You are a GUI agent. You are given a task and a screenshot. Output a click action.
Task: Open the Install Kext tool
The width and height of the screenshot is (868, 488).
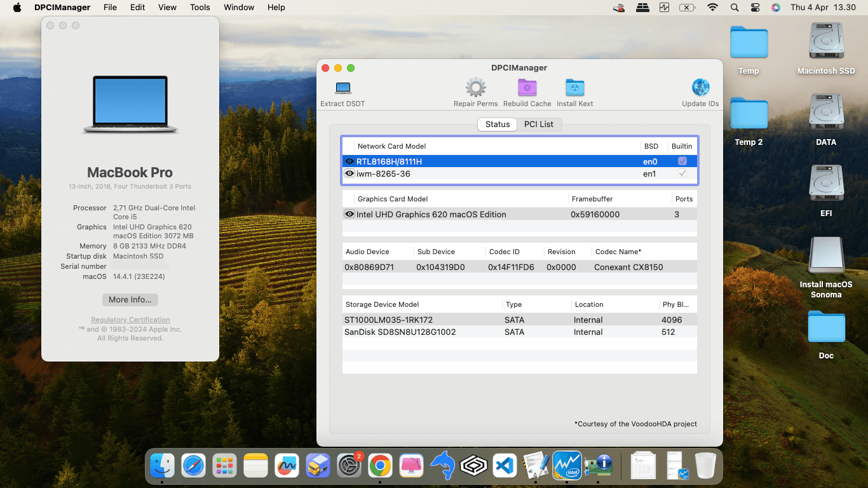pyautogui.click(x=574, y=89)
